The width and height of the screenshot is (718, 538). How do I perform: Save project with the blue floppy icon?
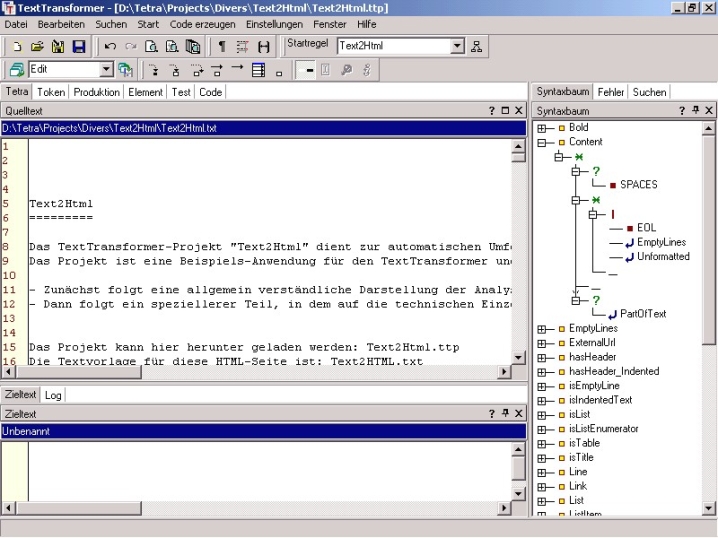click(78, 46)
